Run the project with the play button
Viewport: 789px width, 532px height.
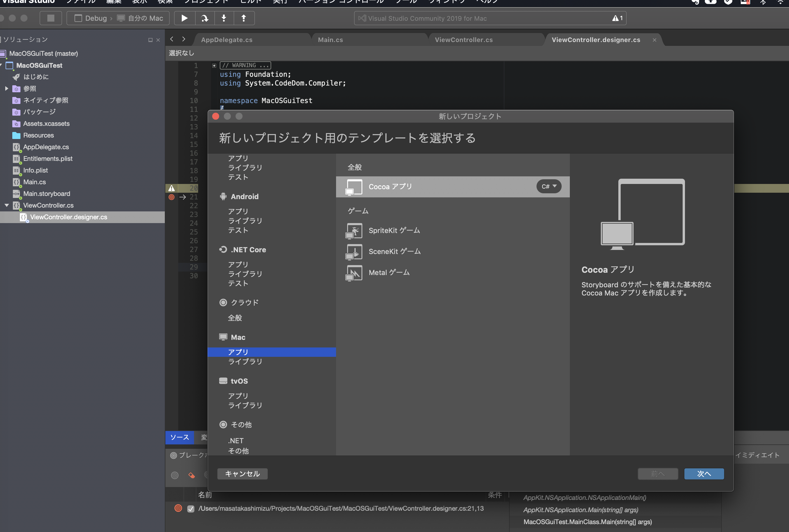[x=184, y=18]
